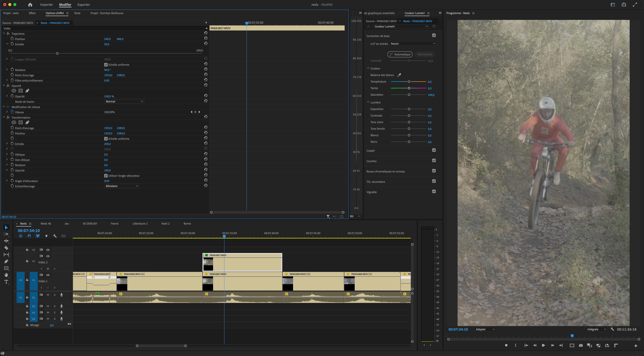This screenshot has width=644, height=356.
Task: Uncheck Utiliser l'angle obturateur
Action: pyautogui.click(x=106, y=176)
